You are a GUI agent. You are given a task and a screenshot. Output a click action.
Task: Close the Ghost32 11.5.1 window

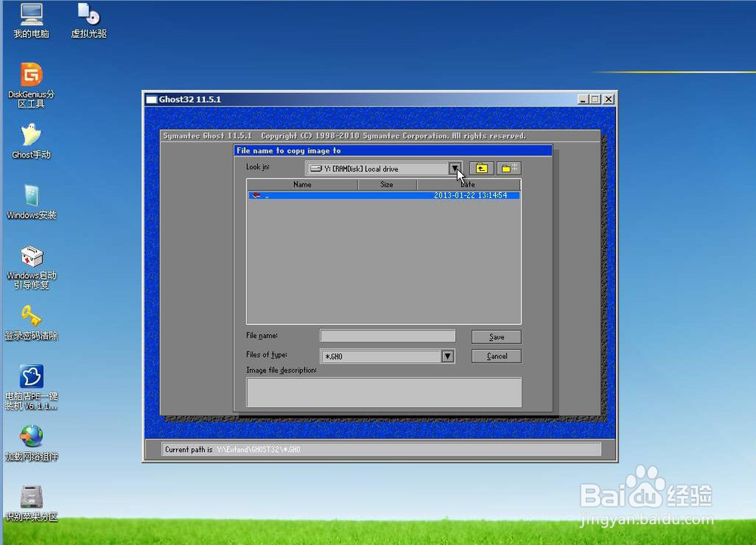[x=609, y=99]
